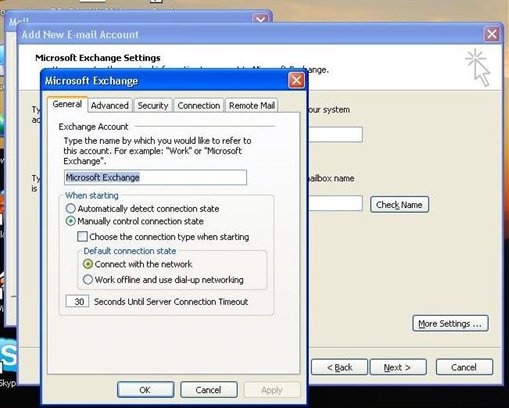Viewport: 509px width, 408px height.
Task: Close the Mail window behind
Action: (260, 19)
